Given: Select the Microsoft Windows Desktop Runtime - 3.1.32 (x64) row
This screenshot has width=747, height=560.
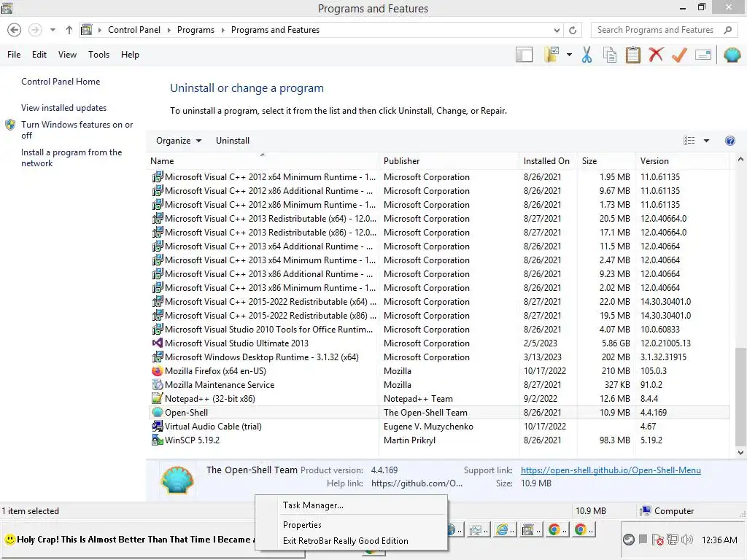Looking at the screenshot, I should click(x=438, y=357).
